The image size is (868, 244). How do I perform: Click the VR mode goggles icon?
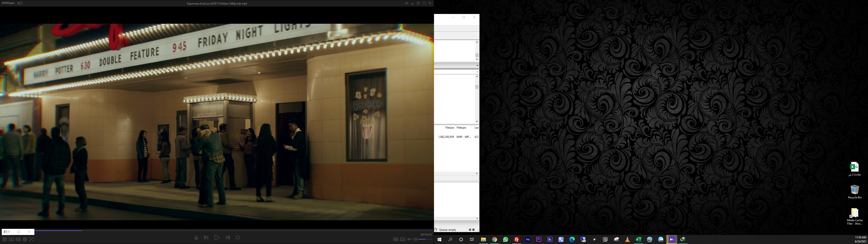[18, 239]
